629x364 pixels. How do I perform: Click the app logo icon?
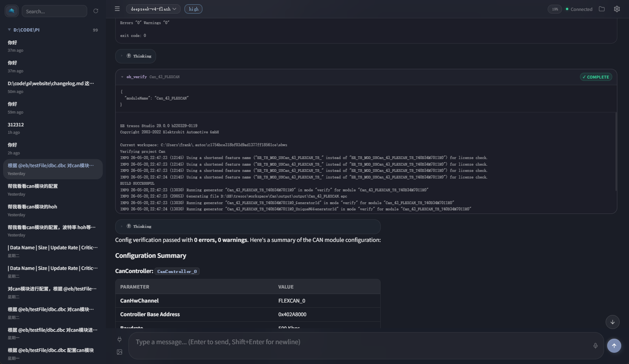[x=12, y=11]
